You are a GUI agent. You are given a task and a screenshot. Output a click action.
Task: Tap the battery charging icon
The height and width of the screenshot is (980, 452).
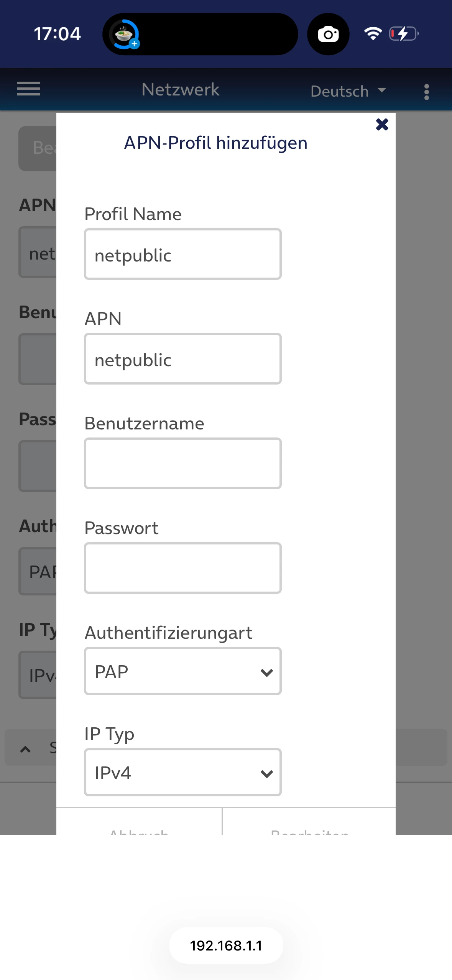(x=404, y=34)
